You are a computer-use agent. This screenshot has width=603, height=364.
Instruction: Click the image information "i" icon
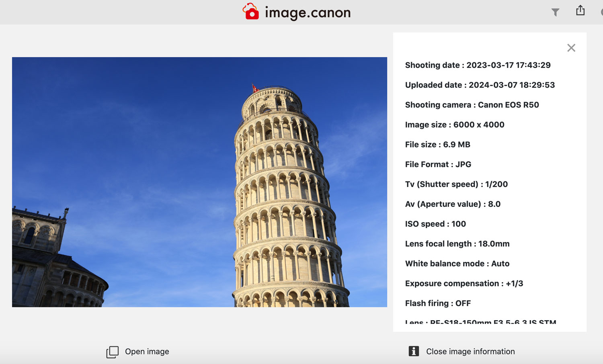tap(414, 351)
